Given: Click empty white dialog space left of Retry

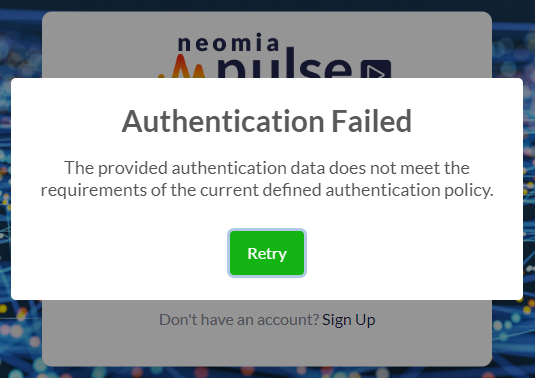Looking at the screenshot, I should 119,253.
